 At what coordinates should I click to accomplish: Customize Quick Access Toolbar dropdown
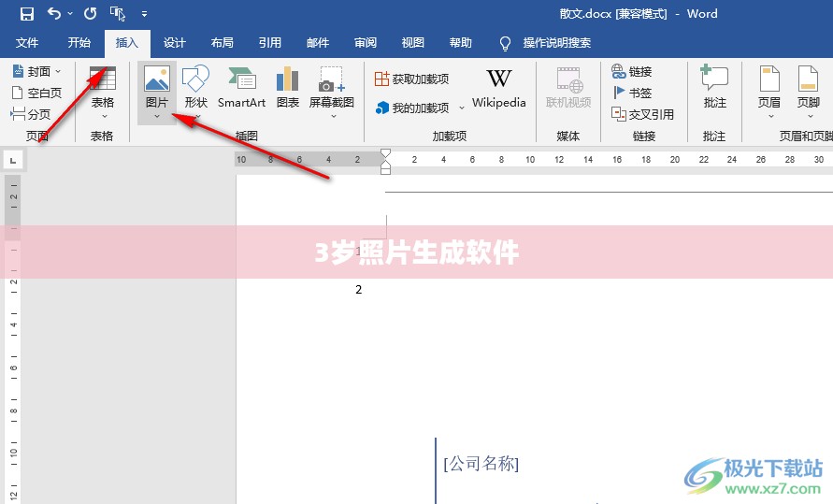[x=144, y=14]
